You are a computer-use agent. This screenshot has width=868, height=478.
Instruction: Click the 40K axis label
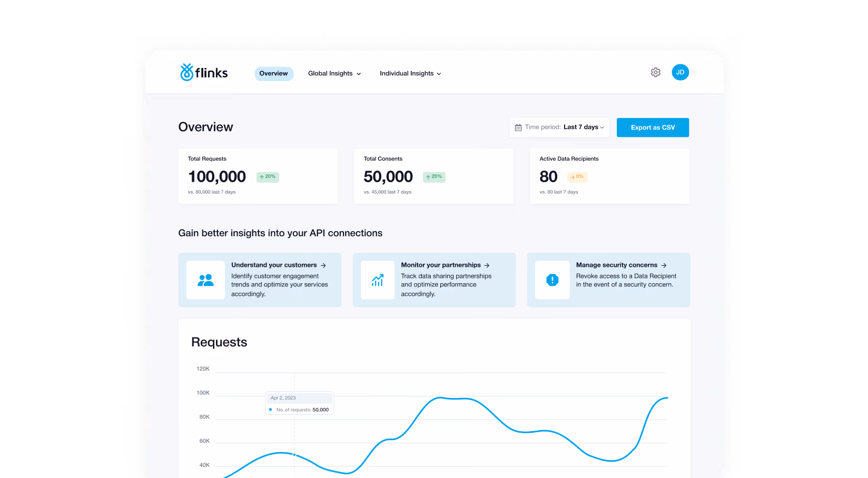point(204,465)
